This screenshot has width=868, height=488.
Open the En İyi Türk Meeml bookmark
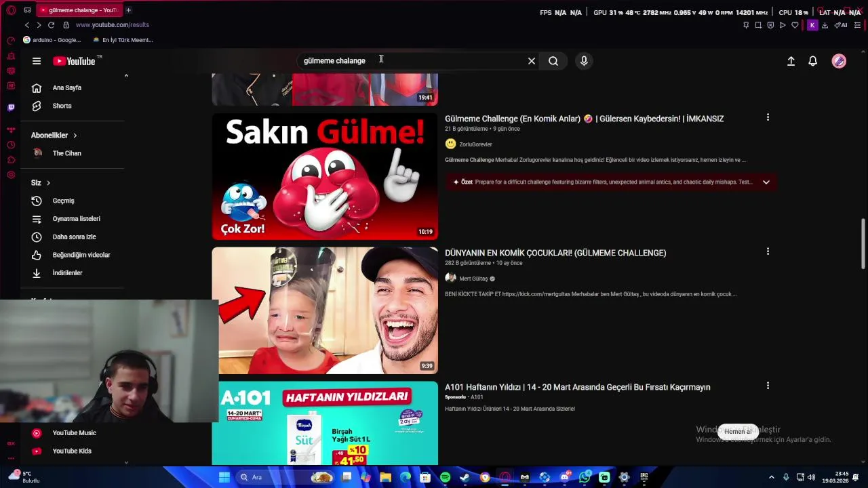click(123, 40)
